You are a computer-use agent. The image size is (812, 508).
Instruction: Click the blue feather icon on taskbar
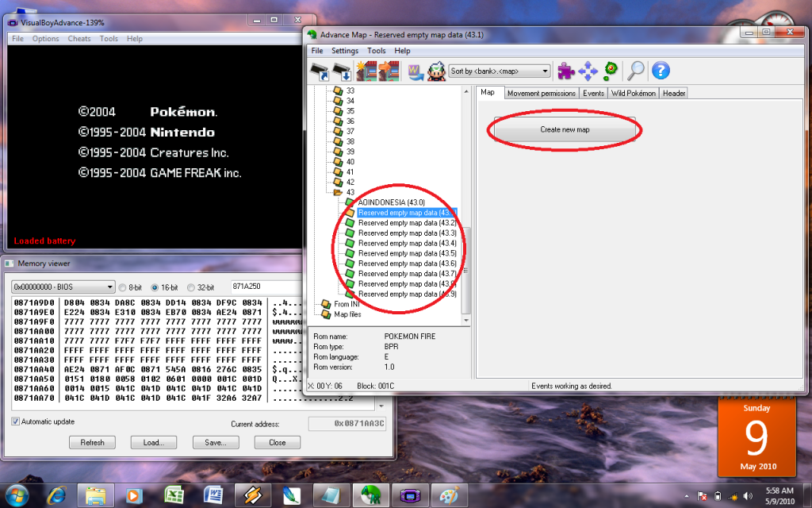[x=292, y=495]
